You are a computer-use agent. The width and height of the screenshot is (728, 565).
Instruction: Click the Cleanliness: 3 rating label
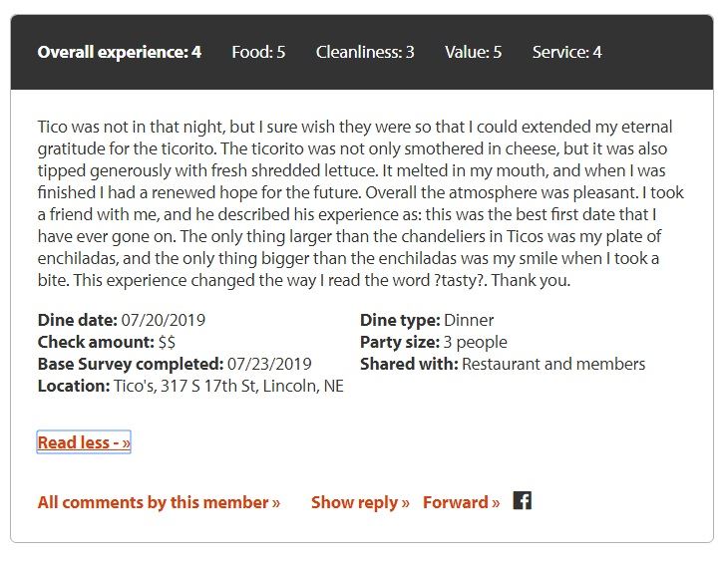(365, 52)
